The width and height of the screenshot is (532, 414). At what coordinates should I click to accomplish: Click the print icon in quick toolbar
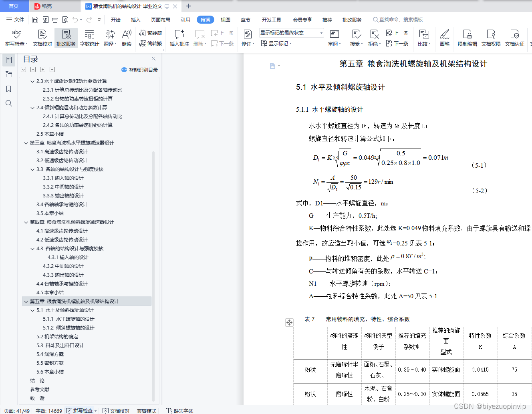point(55,20)
